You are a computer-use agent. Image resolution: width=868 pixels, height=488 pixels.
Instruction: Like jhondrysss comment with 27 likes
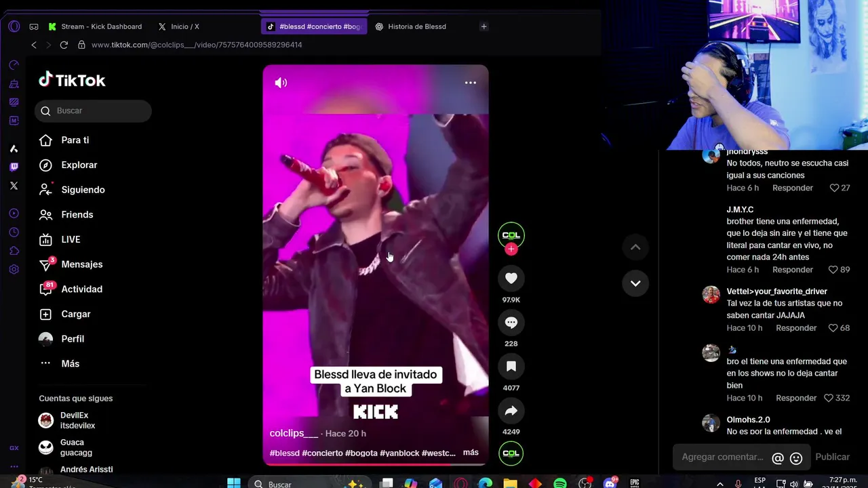pos(834,188)
